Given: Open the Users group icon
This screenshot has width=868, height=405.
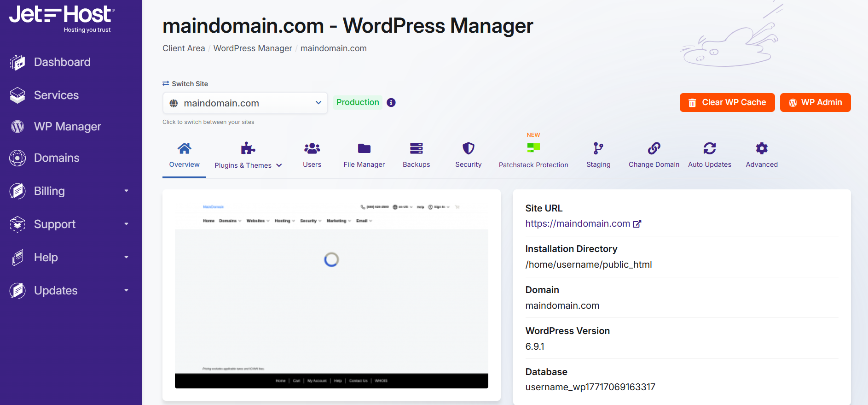Looking at the screenshot, I should click(312, 148).
